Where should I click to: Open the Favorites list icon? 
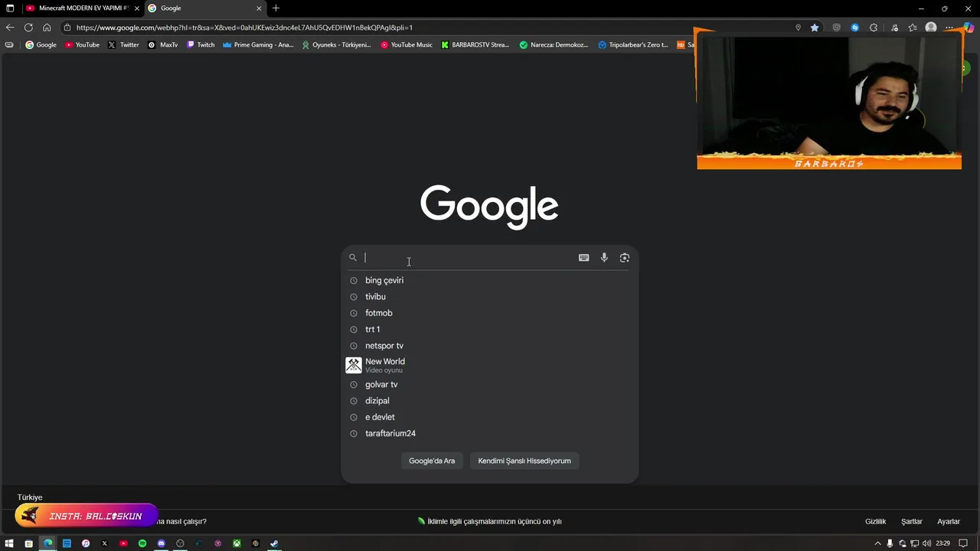pos(913,28)
